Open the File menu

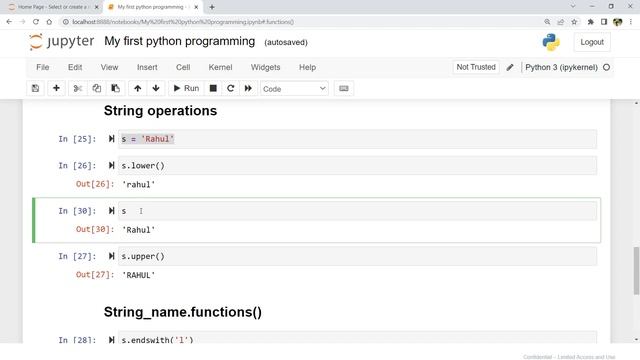tap(42, 67)
